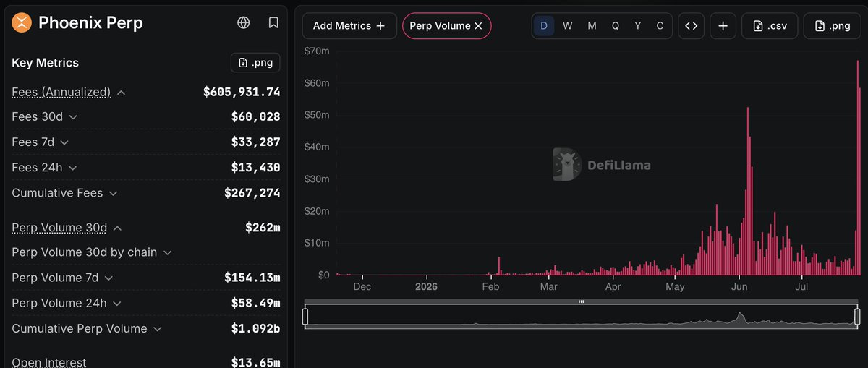
Task: Click the $154.13m Perp Volume 7d value
Action: 252,278
